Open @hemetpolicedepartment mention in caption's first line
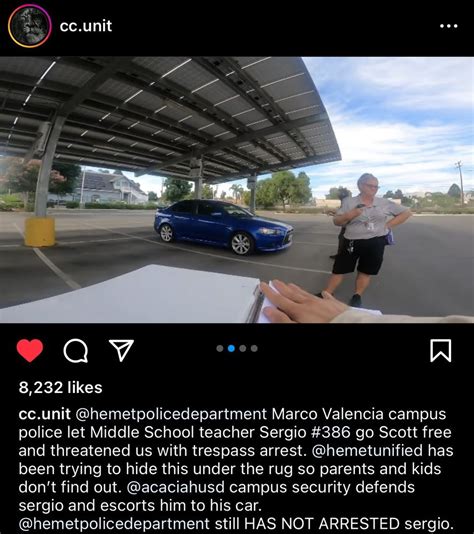474x534 pixels. [171, 414]
